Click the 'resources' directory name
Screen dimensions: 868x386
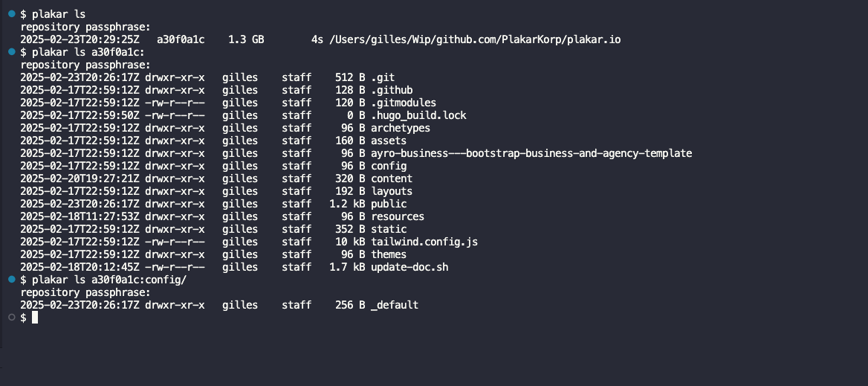[x=398, y=216]
